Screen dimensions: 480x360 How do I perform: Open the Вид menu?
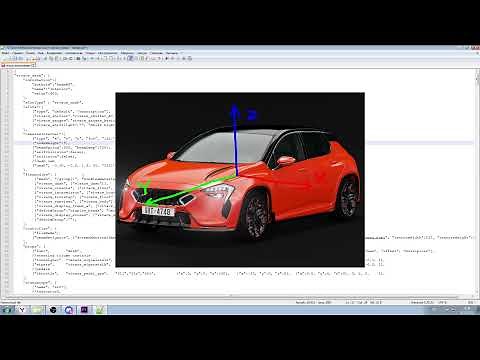41,53
